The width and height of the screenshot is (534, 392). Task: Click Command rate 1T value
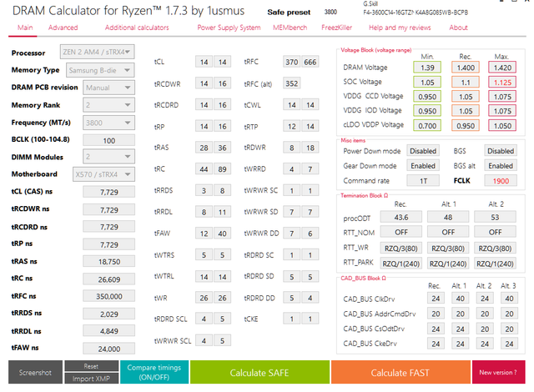423,181
